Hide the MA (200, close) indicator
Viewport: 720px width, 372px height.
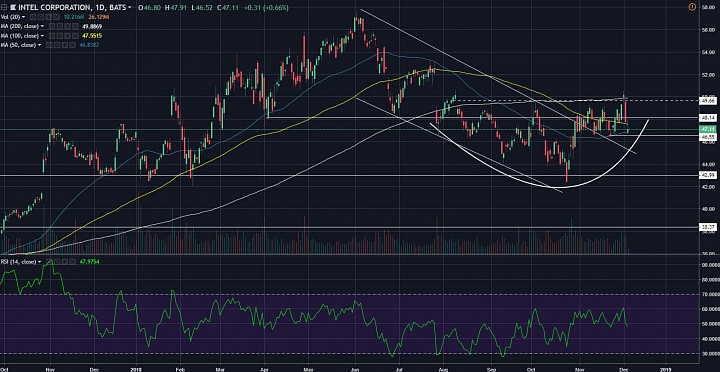click(x=51, y=26)
